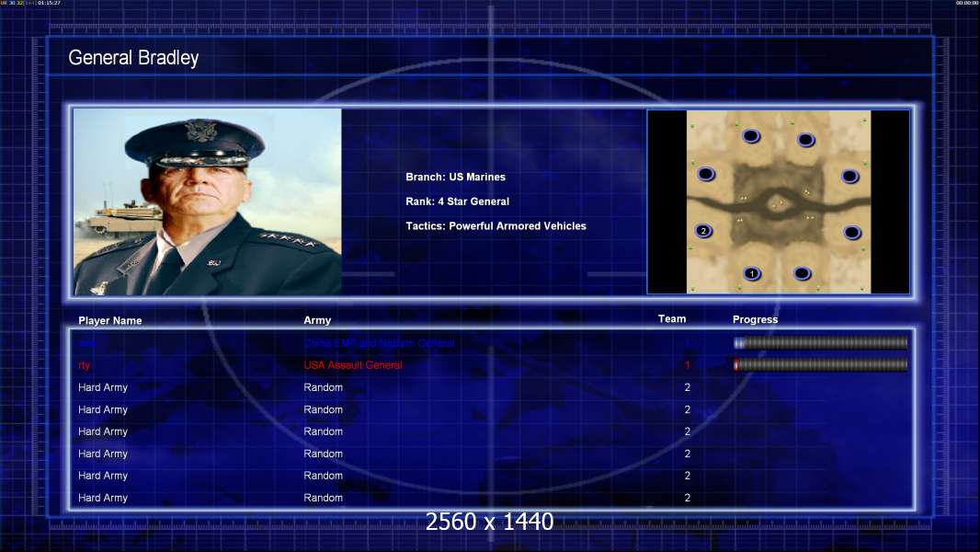
Task: Click the 'Player Name' column header
Action: coord(110,321)
